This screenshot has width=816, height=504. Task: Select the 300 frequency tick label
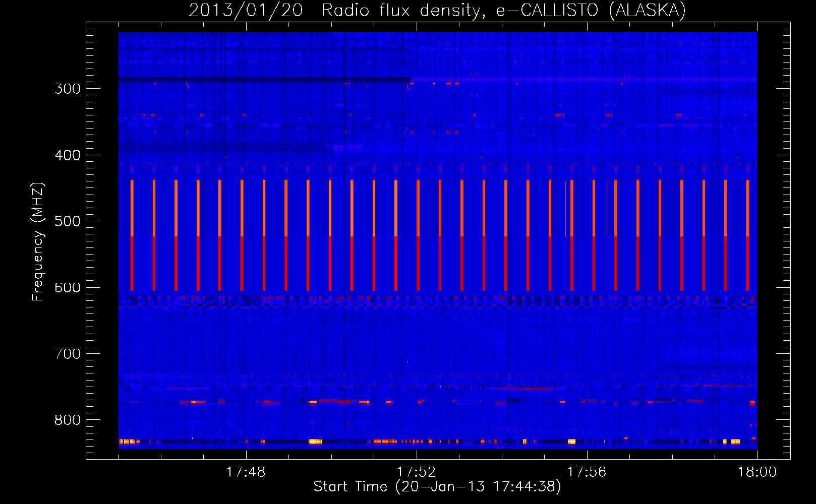[68, 89]
